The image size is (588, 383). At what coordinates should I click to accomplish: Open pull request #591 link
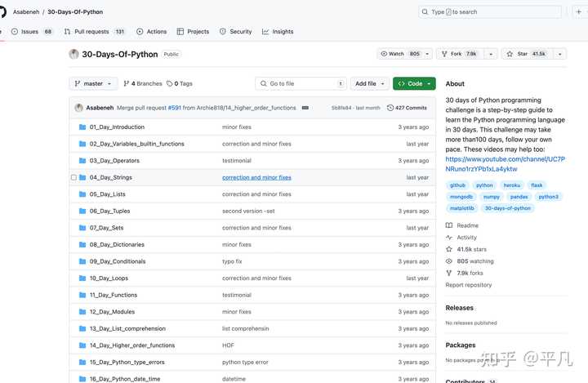(175, 108)
